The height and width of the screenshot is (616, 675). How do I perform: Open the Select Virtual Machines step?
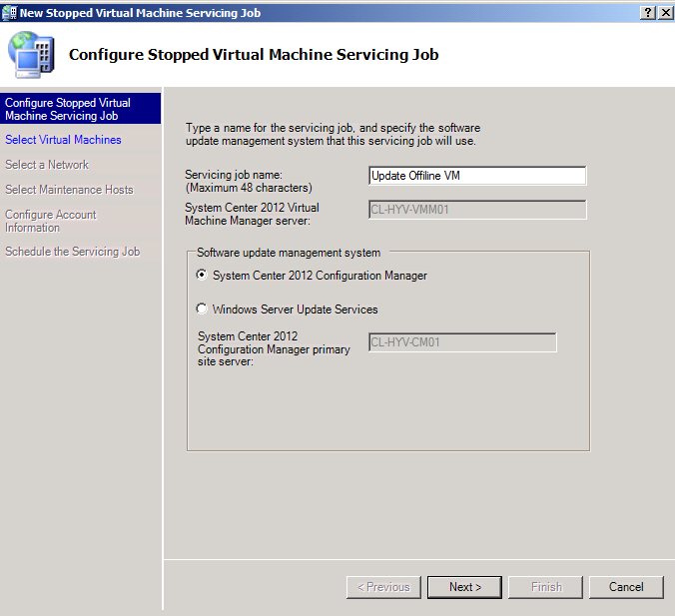click(x=63, y=140)
